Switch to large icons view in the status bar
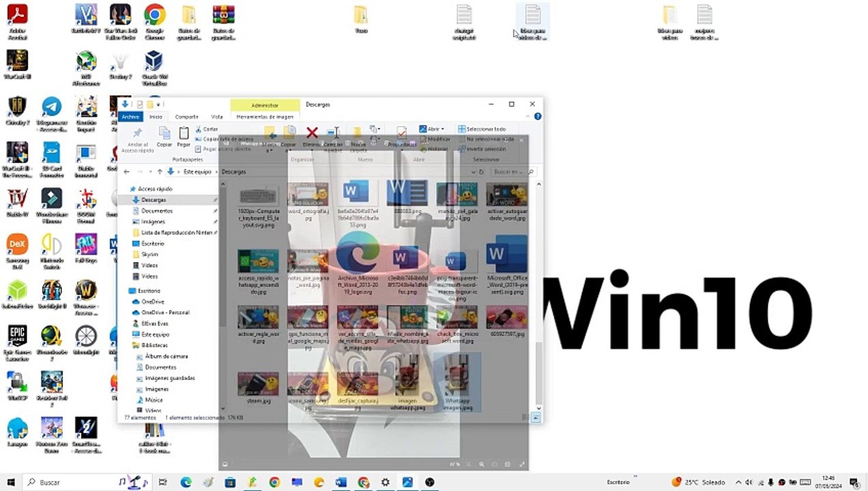 coord(538,417)
